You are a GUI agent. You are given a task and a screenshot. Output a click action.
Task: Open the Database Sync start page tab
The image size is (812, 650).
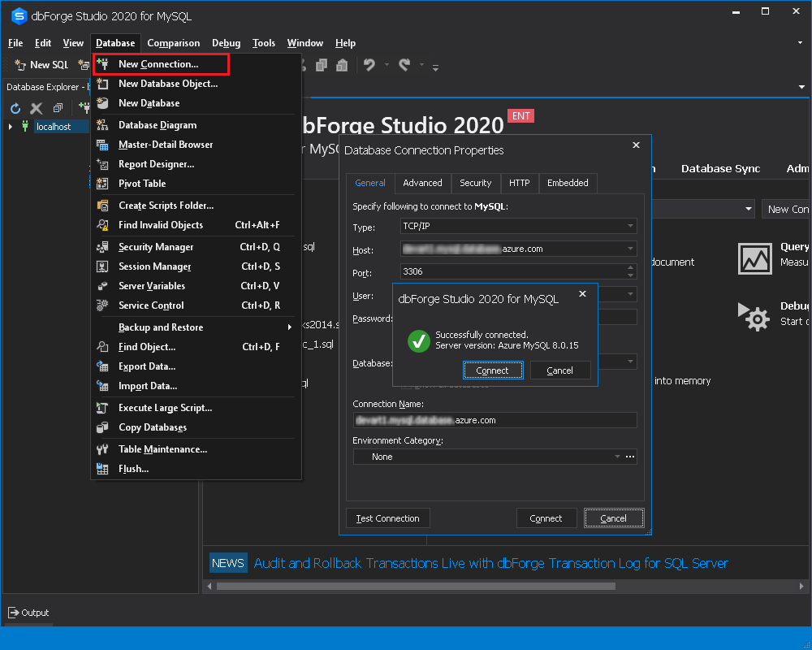(720, 168)
